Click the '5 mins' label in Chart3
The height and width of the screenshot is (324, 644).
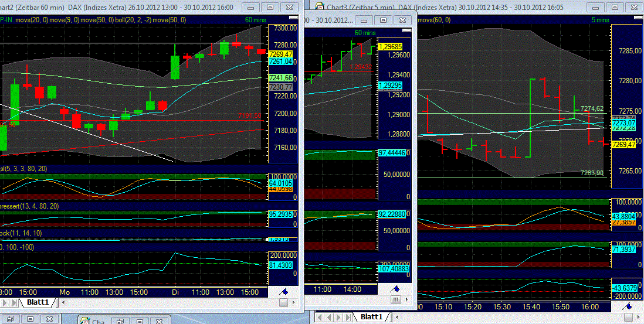click(x=600, y=20)
